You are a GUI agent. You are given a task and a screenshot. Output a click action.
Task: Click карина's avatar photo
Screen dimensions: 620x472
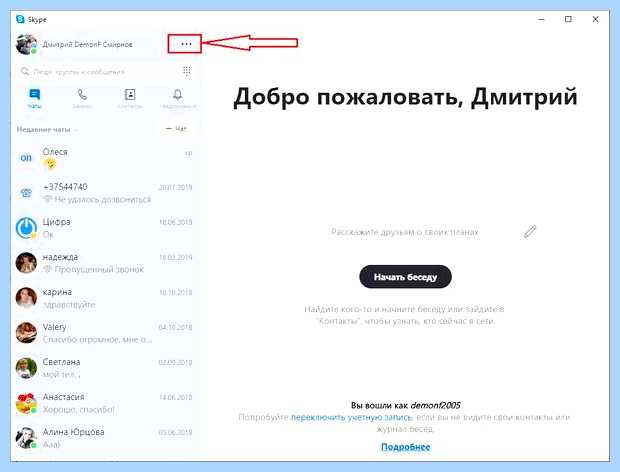click(26, 298)
